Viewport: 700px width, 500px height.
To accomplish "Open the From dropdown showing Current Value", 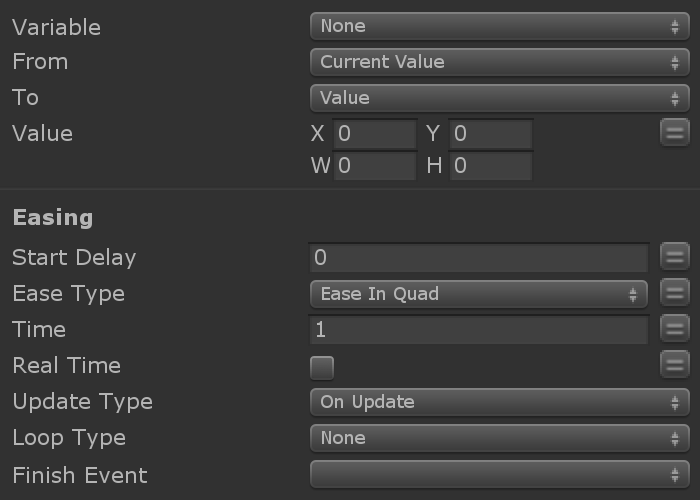I will tap(499, 62).
